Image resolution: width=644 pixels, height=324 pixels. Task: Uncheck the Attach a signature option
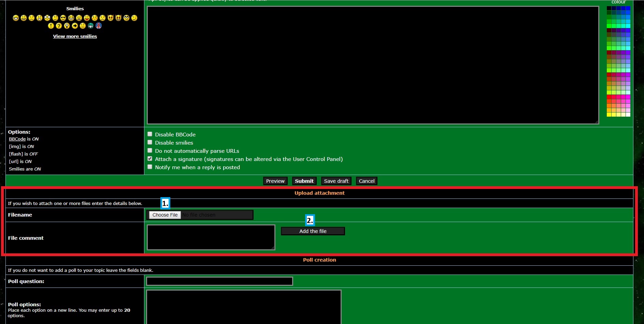150,159
